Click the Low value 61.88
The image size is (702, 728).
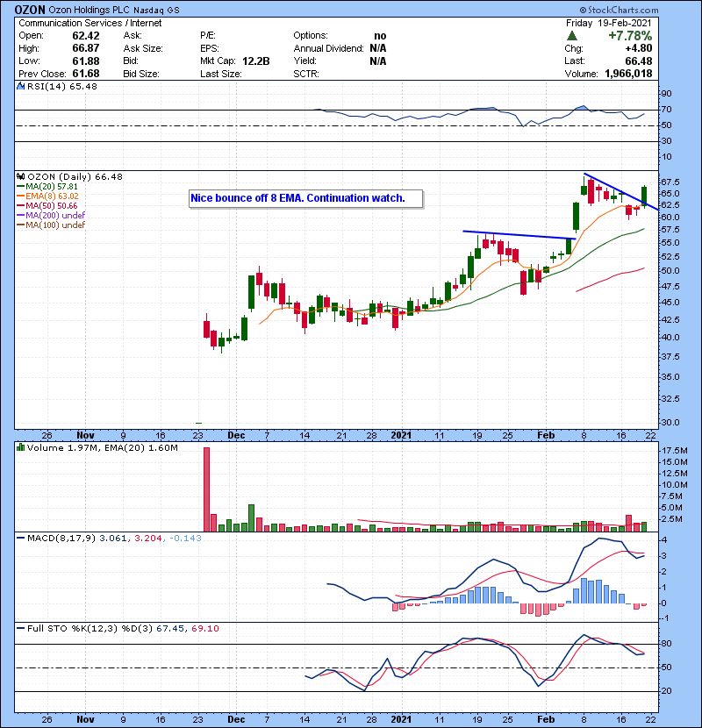86,61
